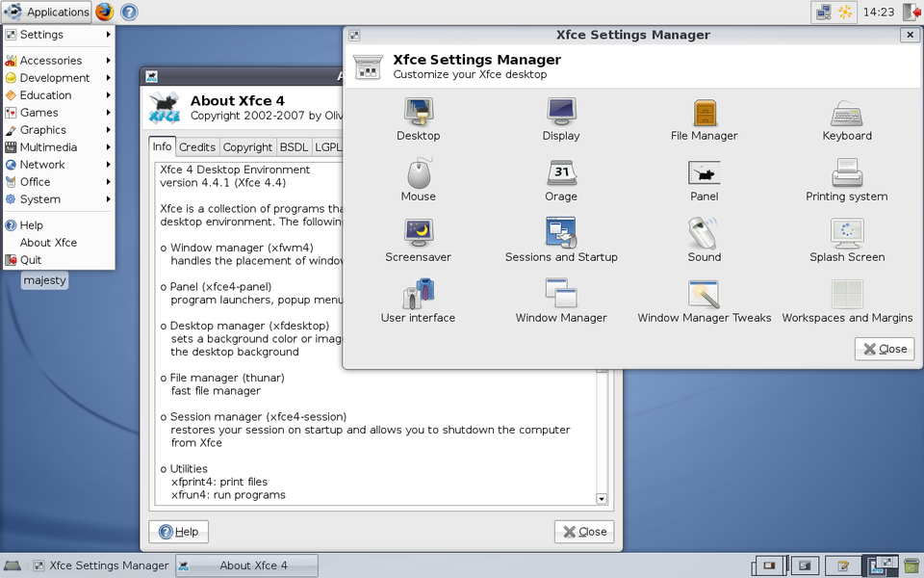Click the Applications panel button
The height and width of the screenshot is (578, 924).
click(x=46, y=12)
